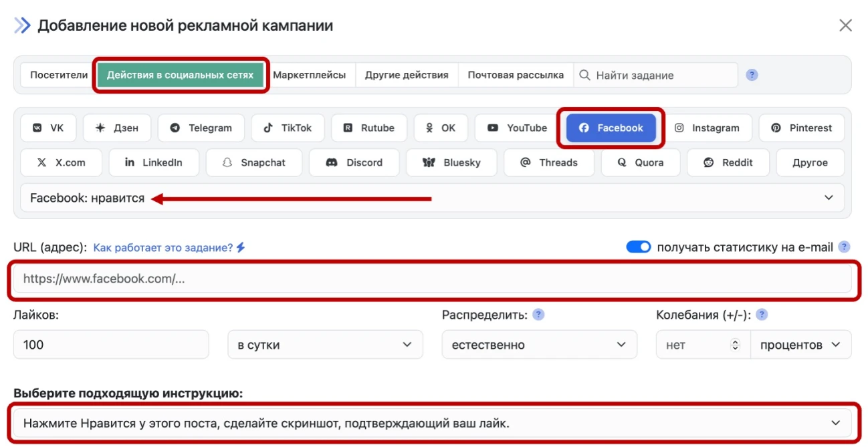Viewport: 868px width, 447px height.
Task: Pick the YouTube network button
Action: 517,128
